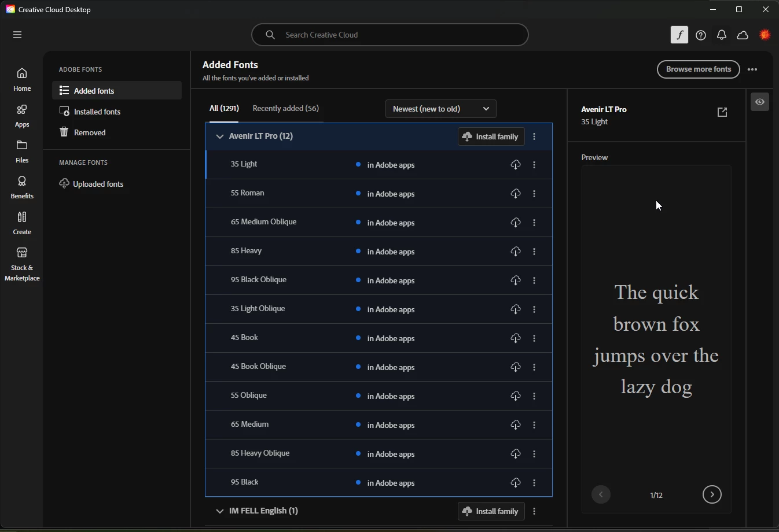Screen dimensions: 779x532
Task: Click Install family for IM FELL English
Action: pos(491,512)
